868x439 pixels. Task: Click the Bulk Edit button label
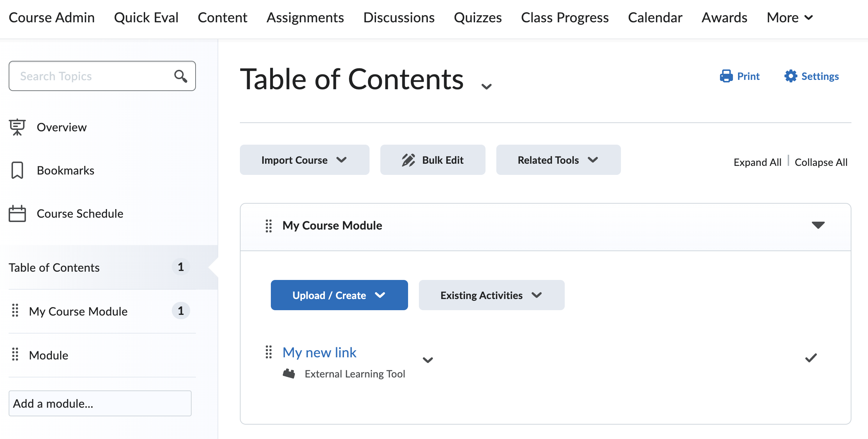[443, 160]
